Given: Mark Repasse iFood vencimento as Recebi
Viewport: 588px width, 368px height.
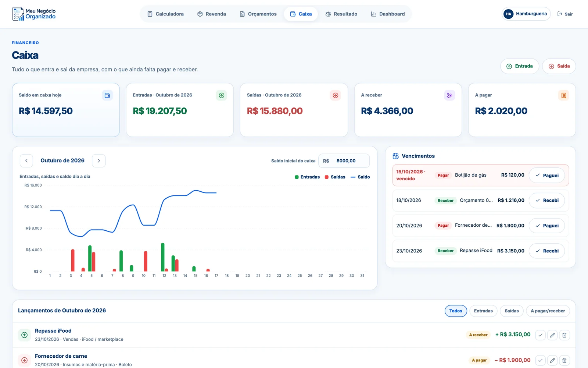Looking at the screenshot, I should tap(547, 251).
